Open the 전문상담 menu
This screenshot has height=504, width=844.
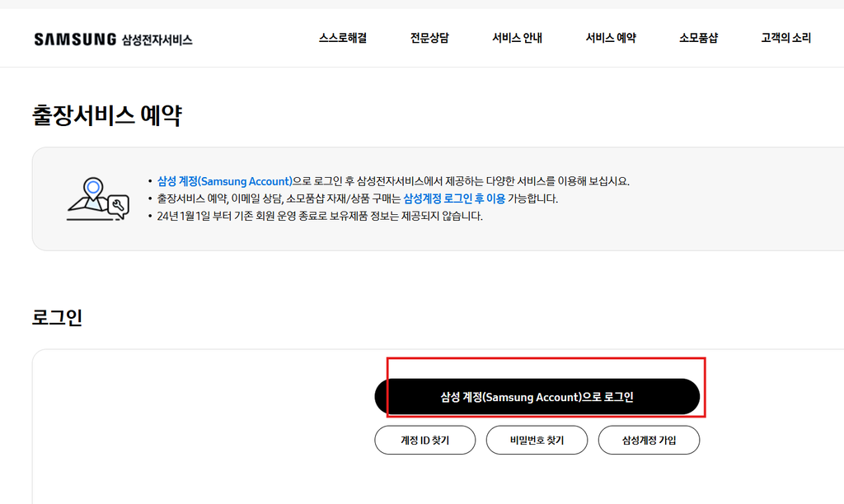[429, 38]
